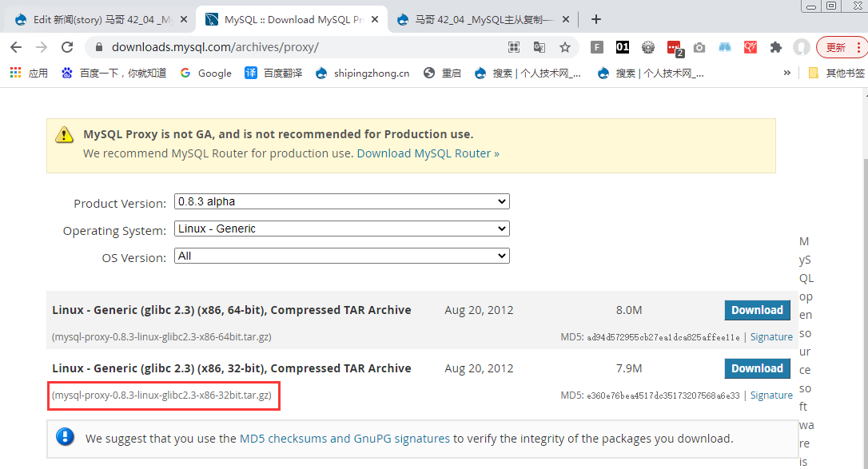The height and width of the screenshot is (469, 868).
Task: Open the 应用 apps bookmark
Action: [29, 73]
